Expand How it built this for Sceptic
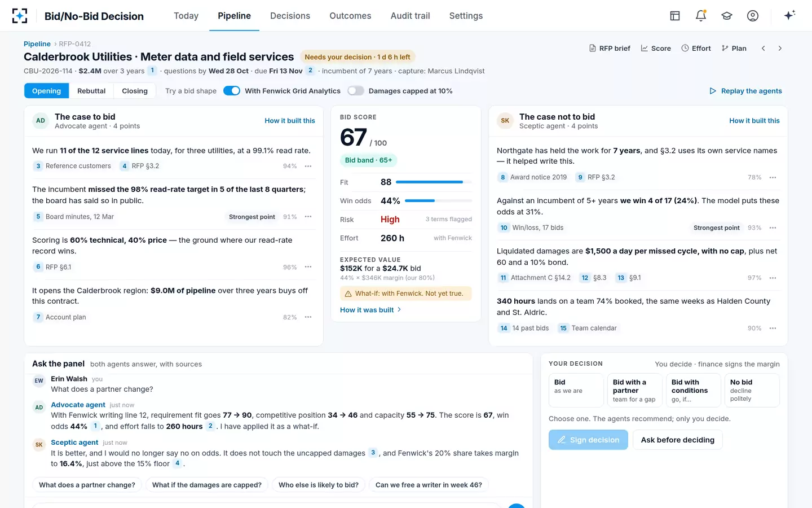Image resolution: width=812 pixels, height=508 pixels. tap(754, 121)
